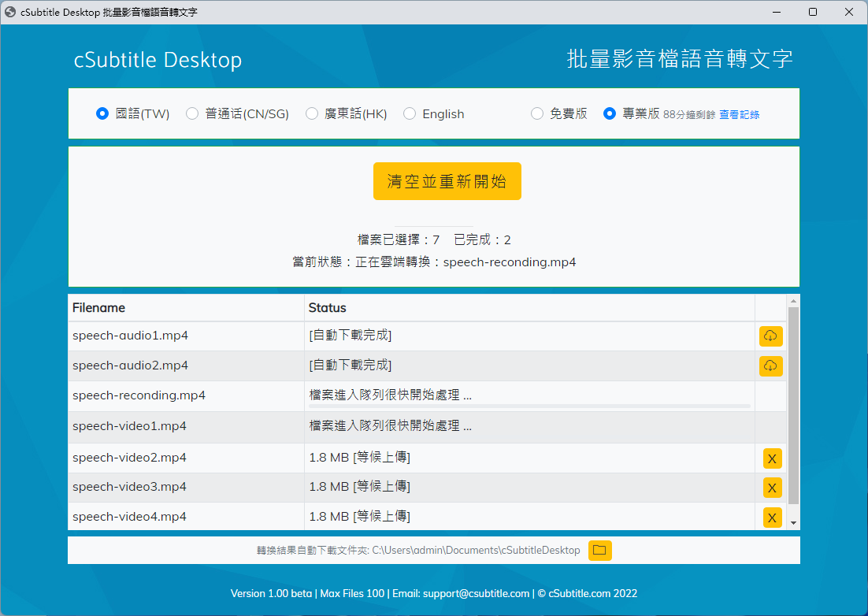Screen dimensions: 868x616
Task: Click progress bar under speech-reconding.mp4 status
Action: [530, 406]
